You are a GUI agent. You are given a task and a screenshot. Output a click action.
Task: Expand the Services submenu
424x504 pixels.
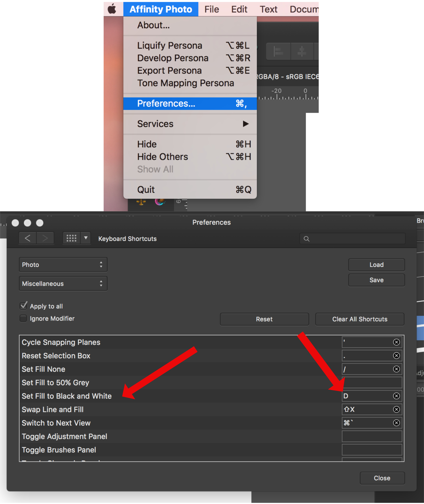pyautogui.click(x=190, y=124)
